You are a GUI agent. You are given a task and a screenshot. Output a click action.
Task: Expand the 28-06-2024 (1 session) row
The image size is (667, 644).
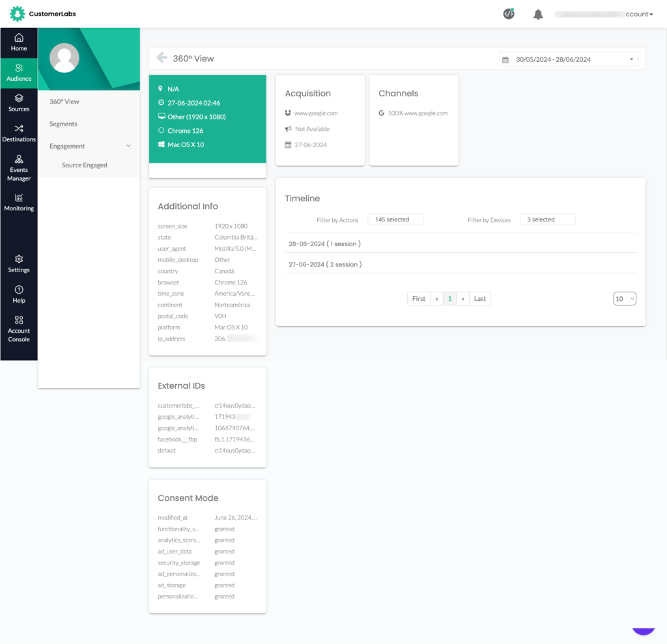tap(461, 244)
